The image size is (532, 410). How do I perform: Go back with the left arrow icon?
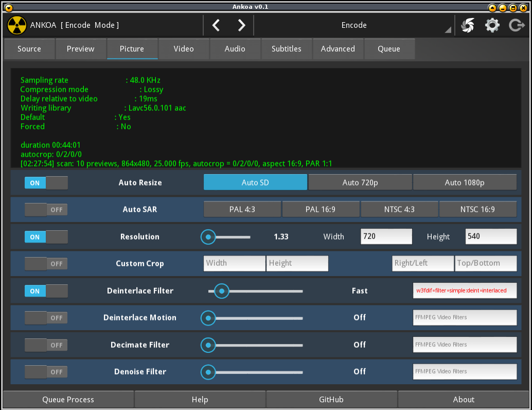pyautogui.click(x=216, y=25)
